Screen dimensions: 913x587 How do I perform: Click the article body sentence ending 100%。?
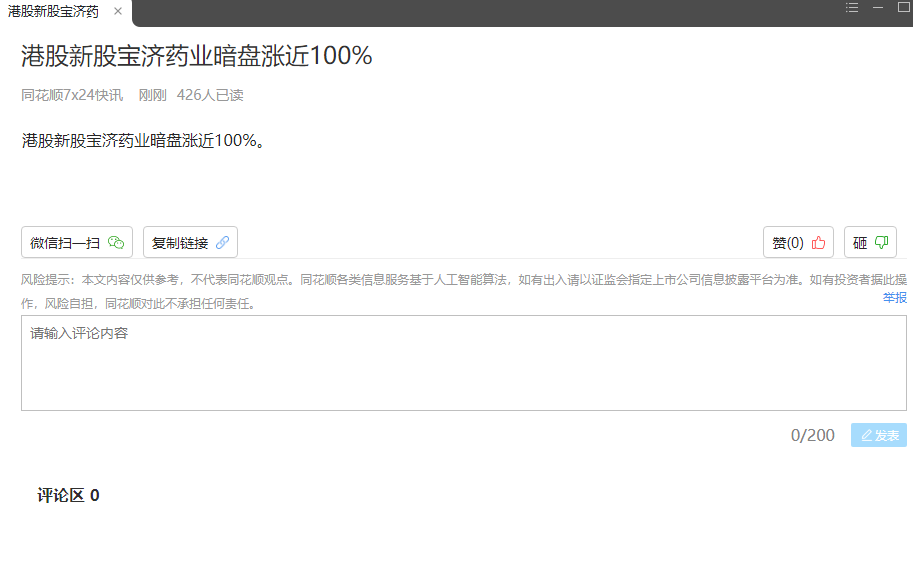[144, 140]
